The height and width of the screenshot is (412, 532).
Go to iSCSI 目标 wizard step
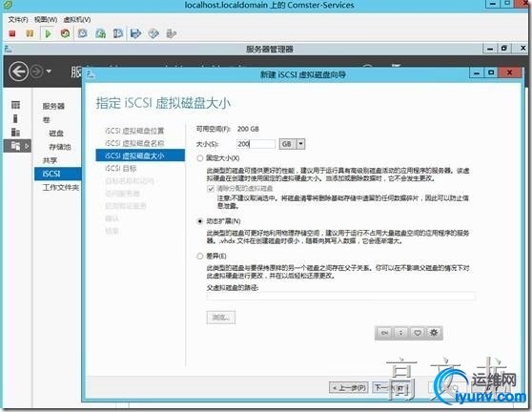coord(121,169)
